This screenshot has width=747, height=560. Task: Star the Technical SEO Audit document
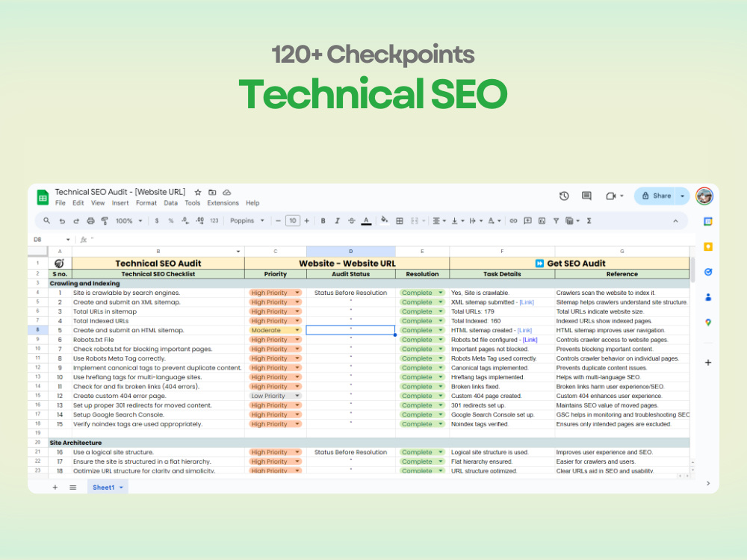pyautogui.click(x=198, y=193)
